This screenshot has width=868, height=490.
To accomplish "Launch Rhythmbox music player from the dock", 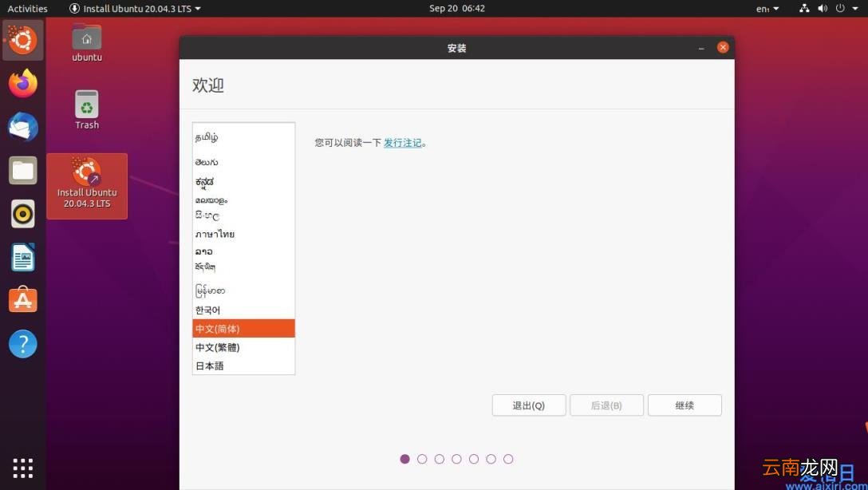I will point(22,214).
